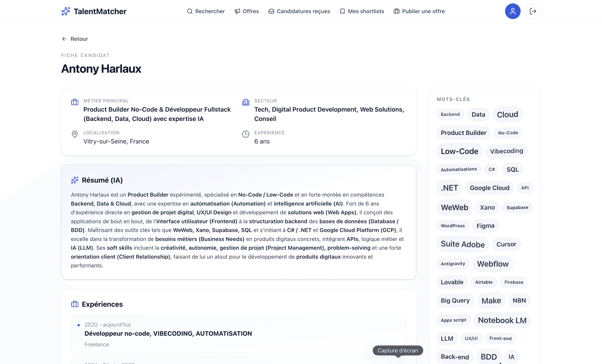Click the map pin icon beside Localisation
This screenshot has height=364, width=602.
[x=75, y=134]
